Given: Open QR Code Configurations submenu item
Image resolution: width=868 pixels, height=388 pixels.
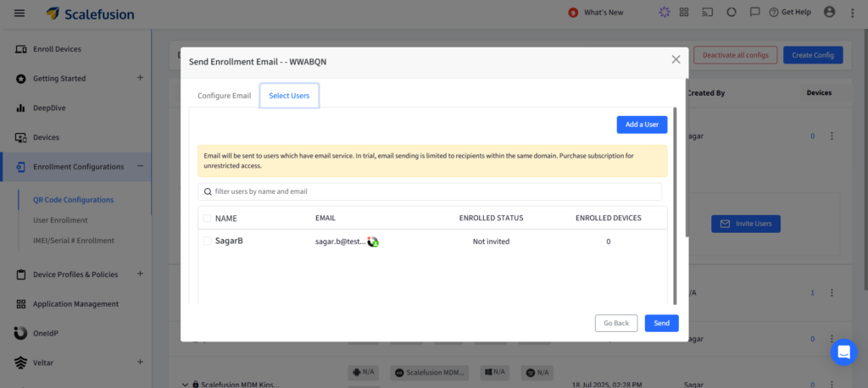Looking at the screenshot, I should click(x=73, y=200).
